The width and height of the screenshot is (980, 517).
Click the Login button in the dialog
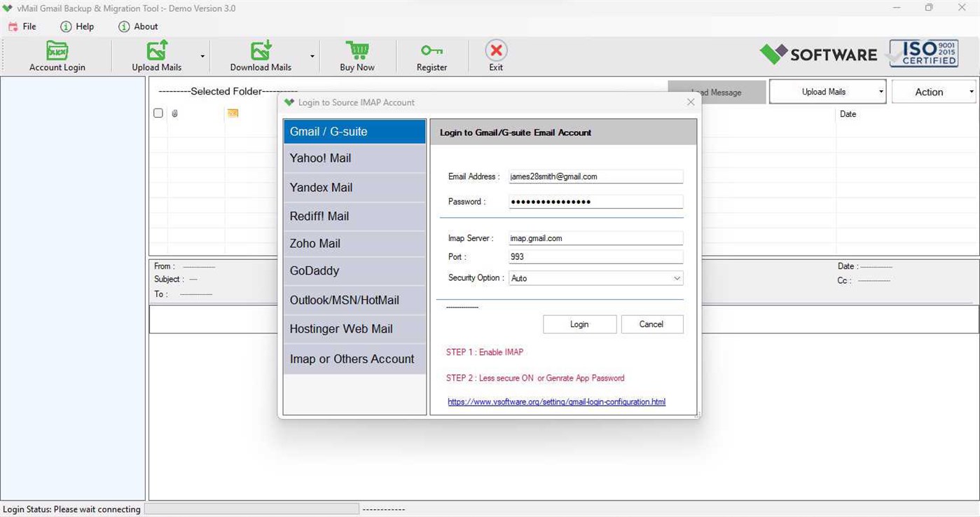[x=579, y=324]
